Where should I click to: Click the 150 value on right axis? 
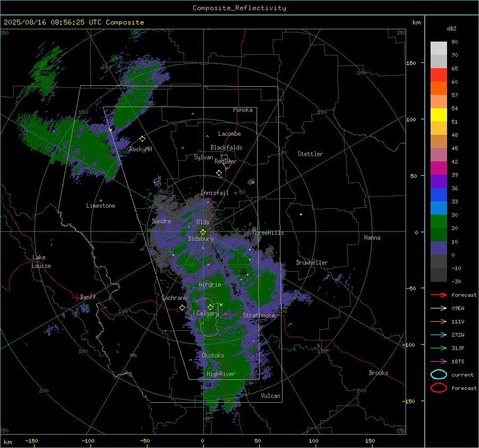tap(411, 63)
